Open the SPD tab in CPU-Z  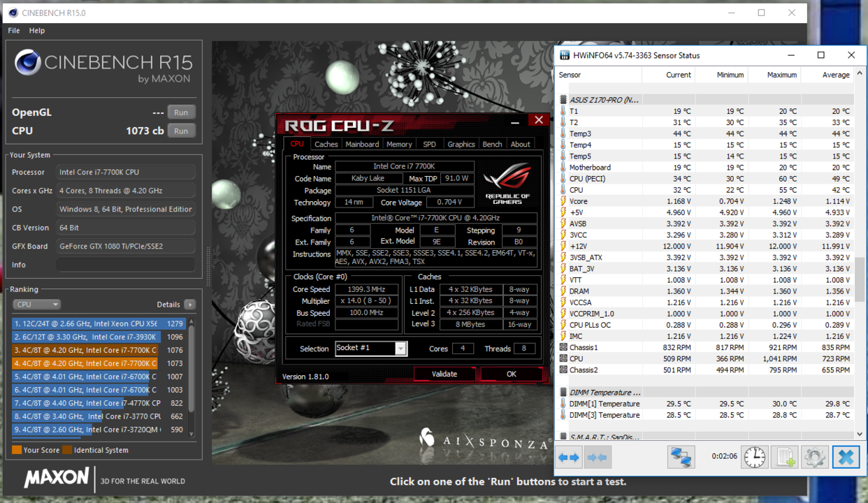point(429,144)
